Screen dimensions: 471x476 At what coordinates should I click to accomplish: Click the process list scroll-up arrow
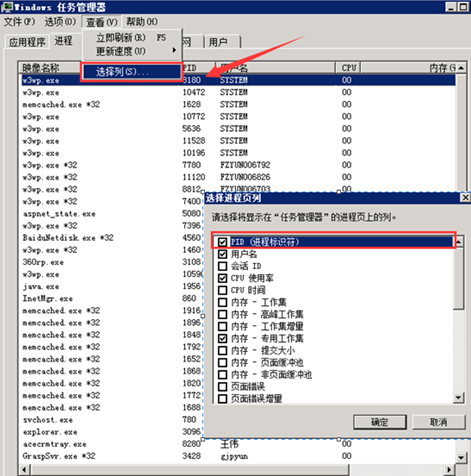(461, 68)
